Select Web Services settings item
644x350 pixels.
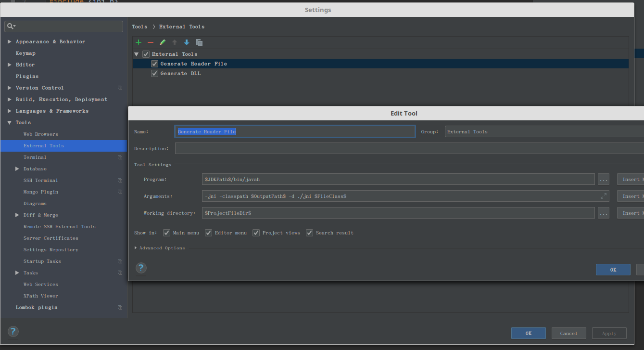coord(40,284)
